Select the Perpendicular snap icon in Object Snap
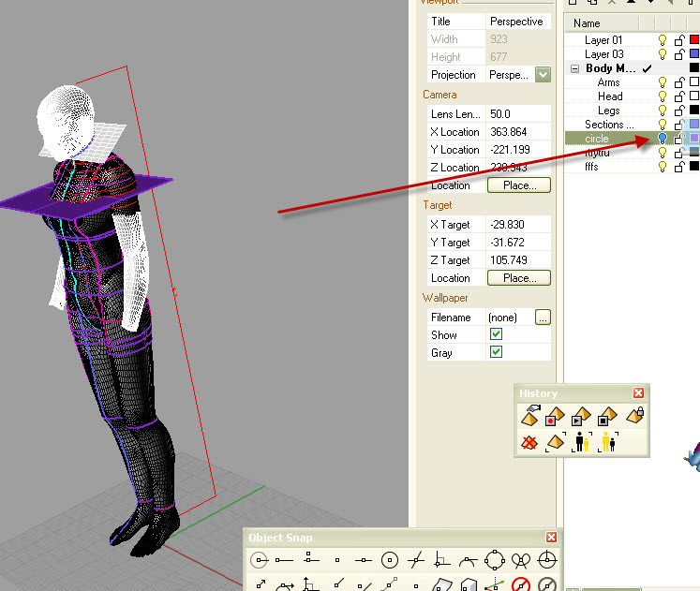Image resolution: width=700 pixels, height=591 pixels. [x=442, y=560]
